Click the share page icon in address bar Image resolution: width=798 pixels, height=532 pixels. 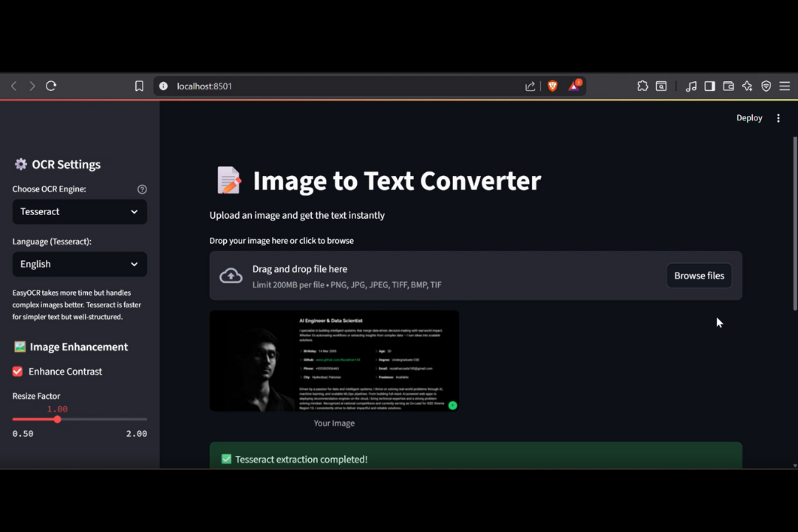pos(530,86)
